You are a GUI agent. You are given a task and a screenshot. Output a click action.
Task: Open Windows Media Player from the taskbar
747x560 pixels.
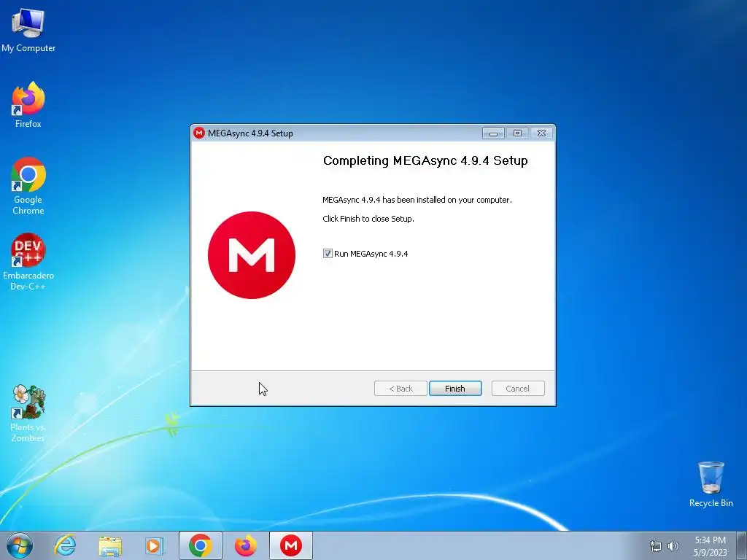tap(155, 545)
